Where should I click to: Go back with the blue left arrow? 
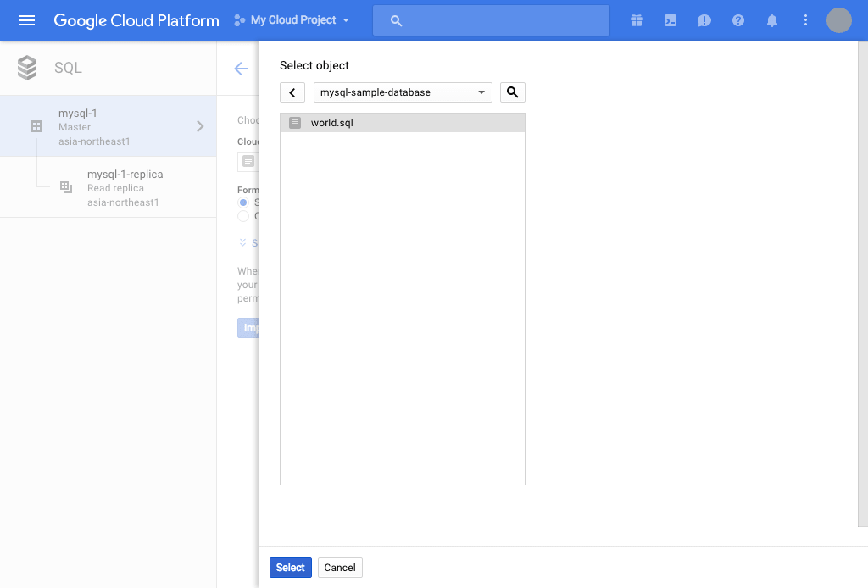(241, 69)
